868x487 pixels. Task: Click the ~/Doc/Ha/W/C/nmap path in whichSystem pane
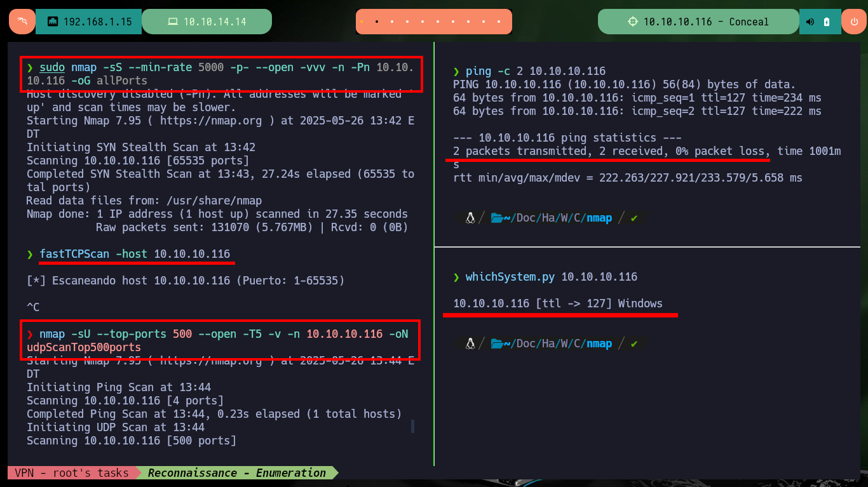pos(558,344)
